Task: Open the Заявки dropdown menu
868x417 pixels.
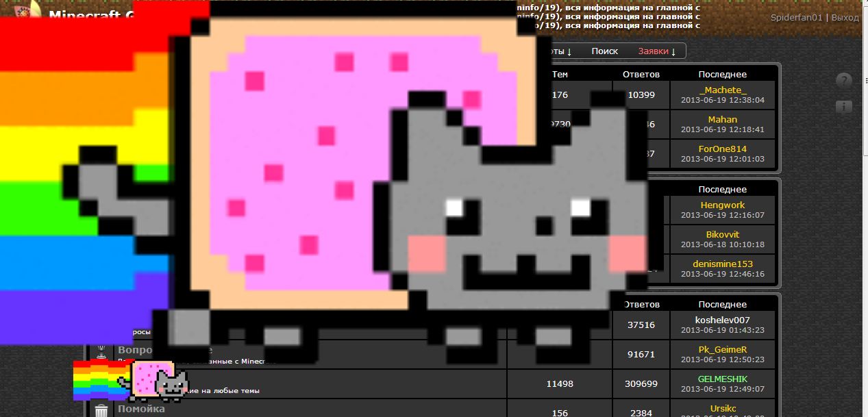Action: coord(657,51)
